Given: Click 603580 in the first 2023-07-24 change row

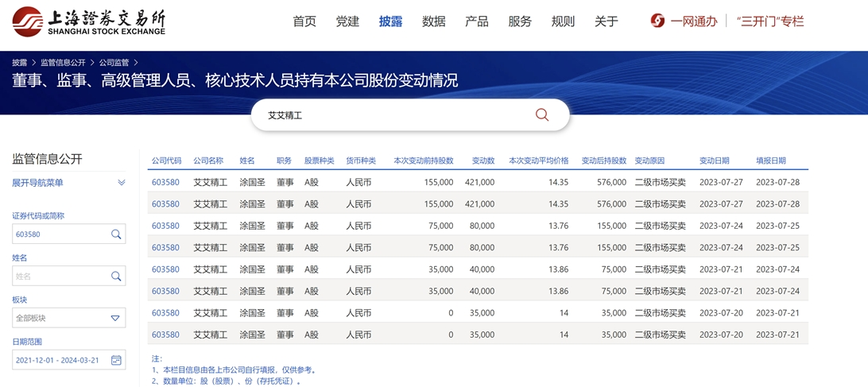Looking at the screenshot, I should tap(165, 226).
